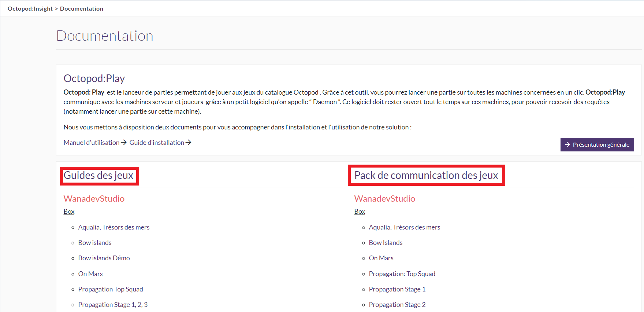The height and width of the screenshot is (312, 644).
Task: Open Propagation Stage 1 communication pack
Action: pyautogui.click(x=397, y=289)
